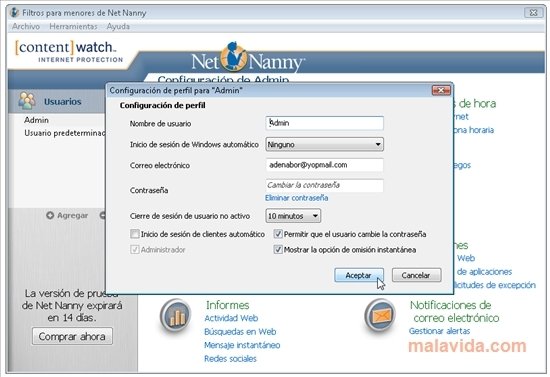Screen dimensions: 550x377
Task: Select Admin in the users list
Action: [x=36, y=120]
